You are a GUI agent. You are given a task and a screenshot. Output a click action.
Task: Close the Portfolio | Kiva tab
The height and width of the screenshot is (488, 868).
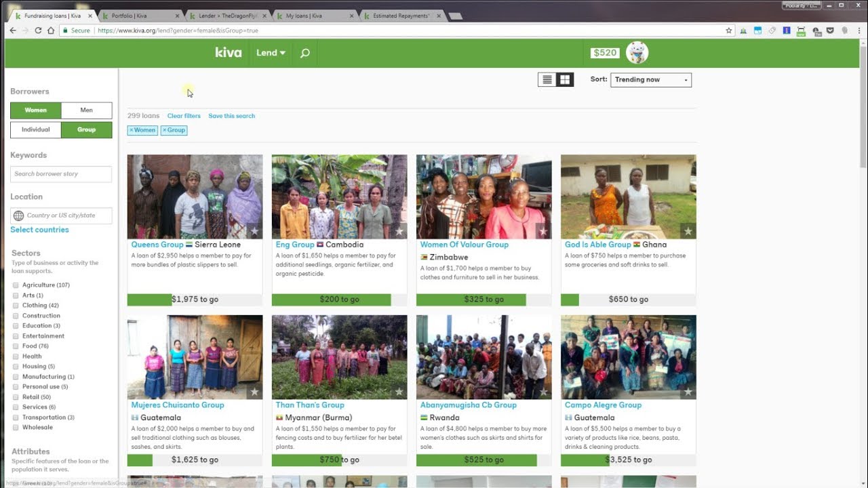coord(177,16)
